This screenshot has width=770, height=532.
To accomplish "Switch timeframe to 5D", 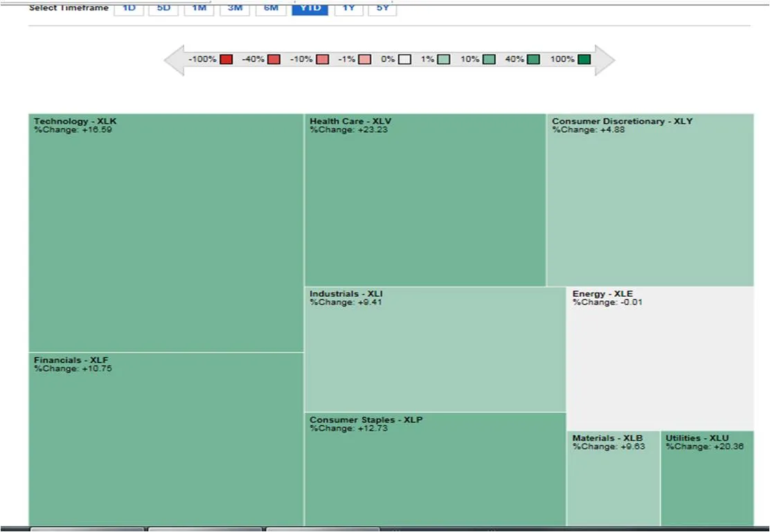I will [x=163, y=8].
